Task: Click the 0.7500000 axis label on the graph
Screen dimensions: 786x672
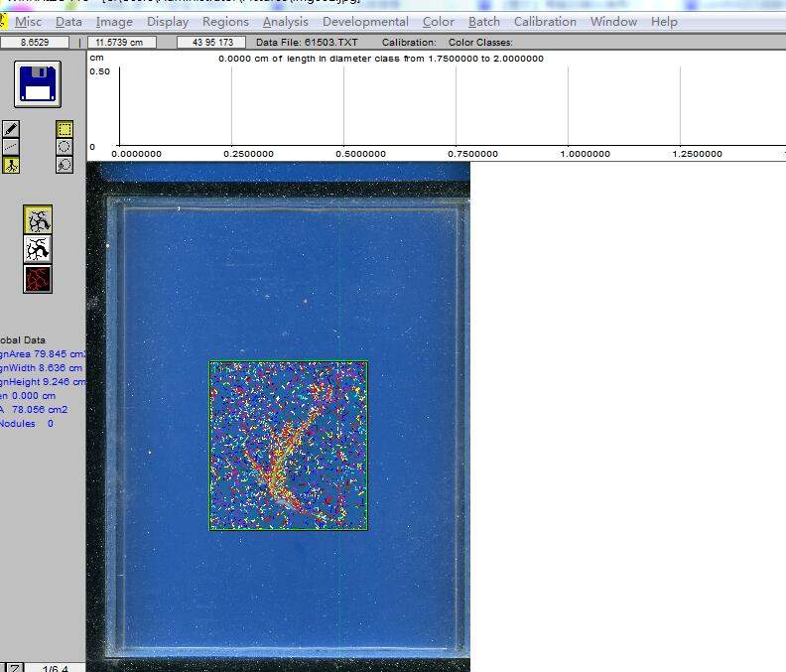Action: tap(472, 154)
